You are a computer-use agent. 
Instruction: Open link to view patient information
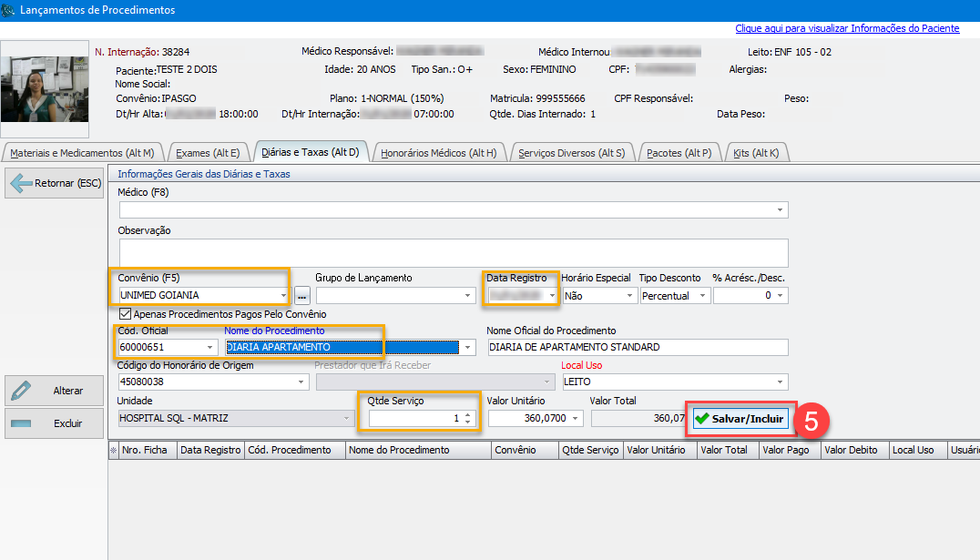click(847, 28)
